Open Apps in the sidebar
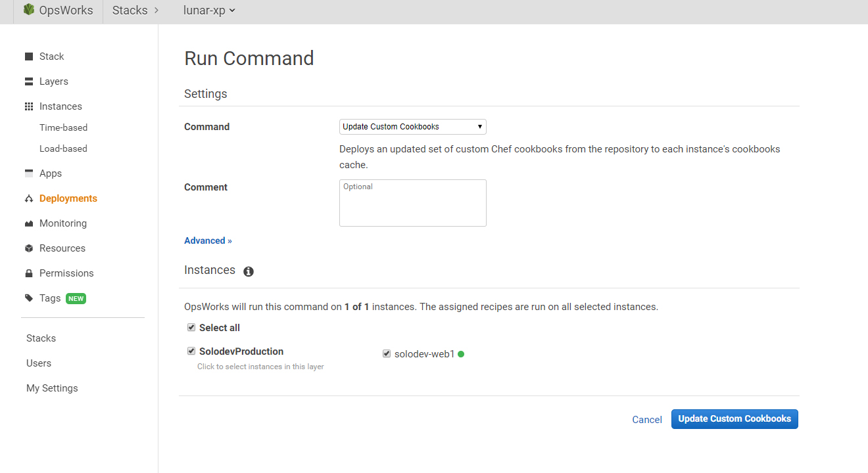Screen dimensions: 868x473 (51, 173)
